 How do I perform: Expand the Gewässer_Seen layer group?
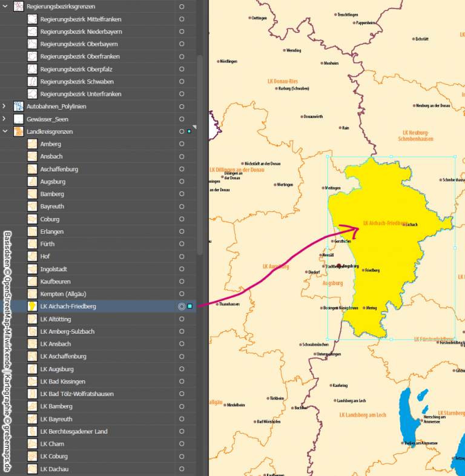(x=5, y=119)
